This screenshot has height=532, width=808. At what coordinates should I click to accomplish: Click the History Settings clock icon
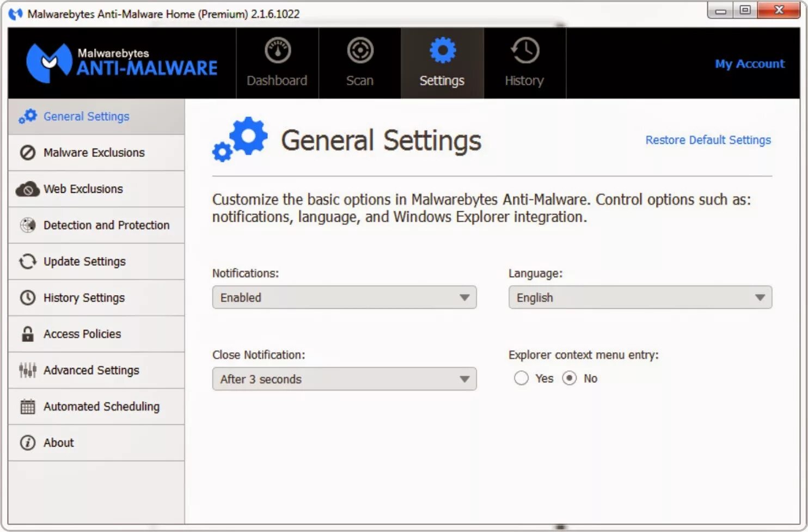[28, 297]
